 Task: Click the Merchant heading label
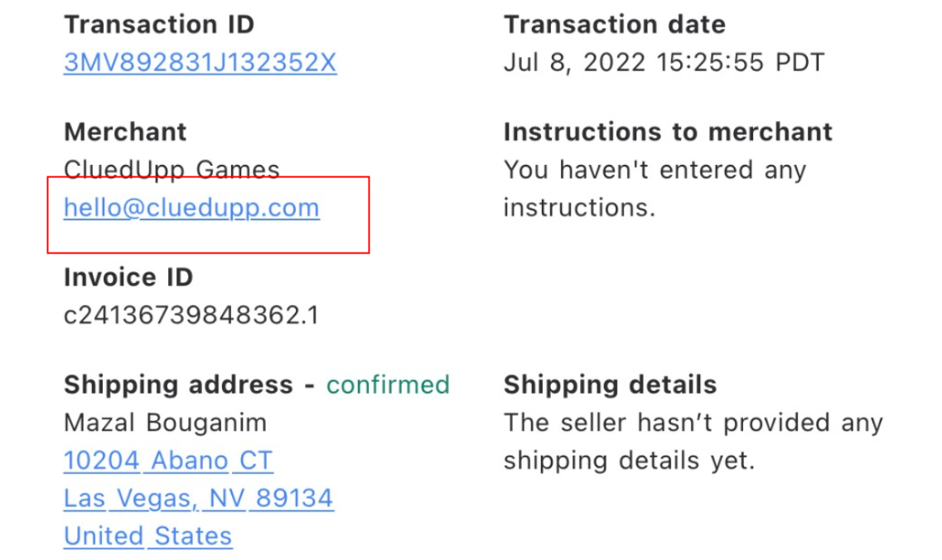pos(125,132)
